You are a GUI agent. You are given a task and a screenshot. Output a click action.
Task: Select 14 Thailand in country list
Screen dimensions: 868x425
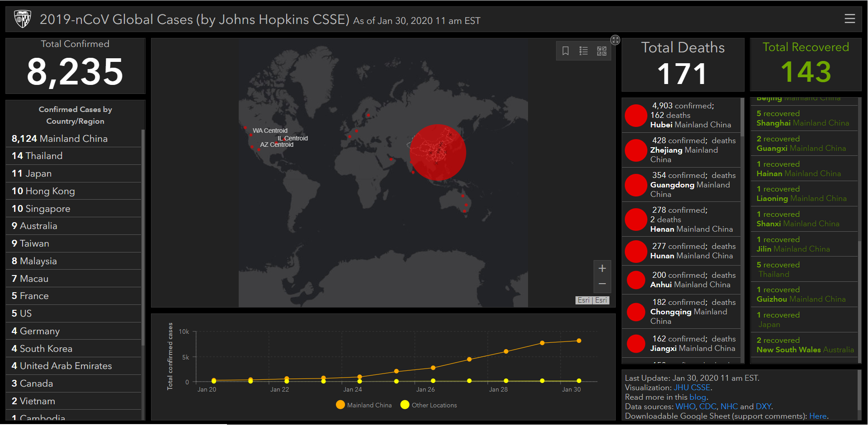(74, 156)
